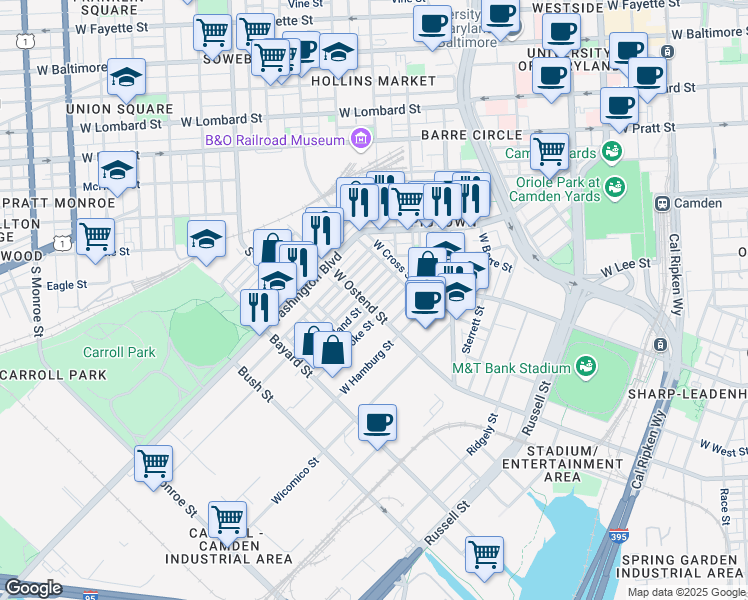The height and width of the screenshot is (600, 748).
Task: Select cart marker in Carroll-Camden Industrial Area
Action: 228,522
